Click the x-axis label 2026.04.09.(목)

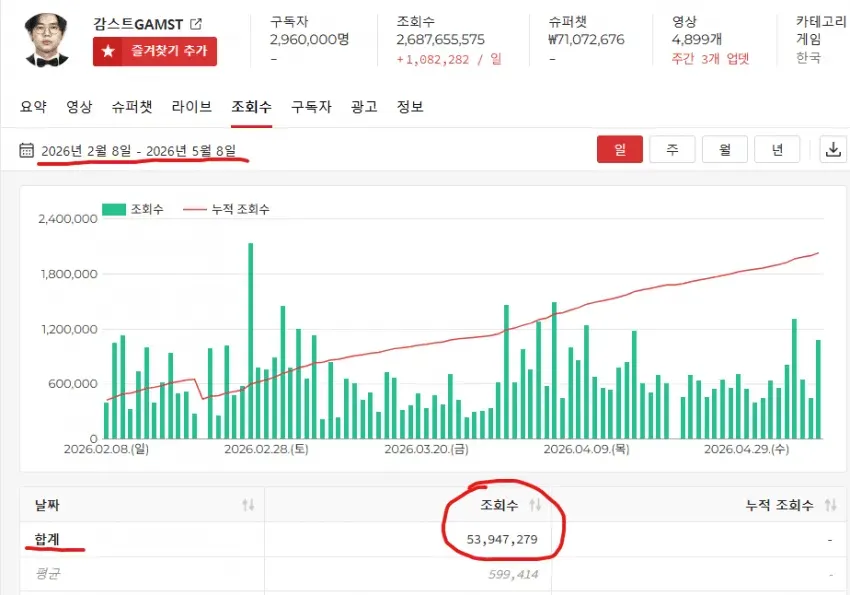pos(587,449)
